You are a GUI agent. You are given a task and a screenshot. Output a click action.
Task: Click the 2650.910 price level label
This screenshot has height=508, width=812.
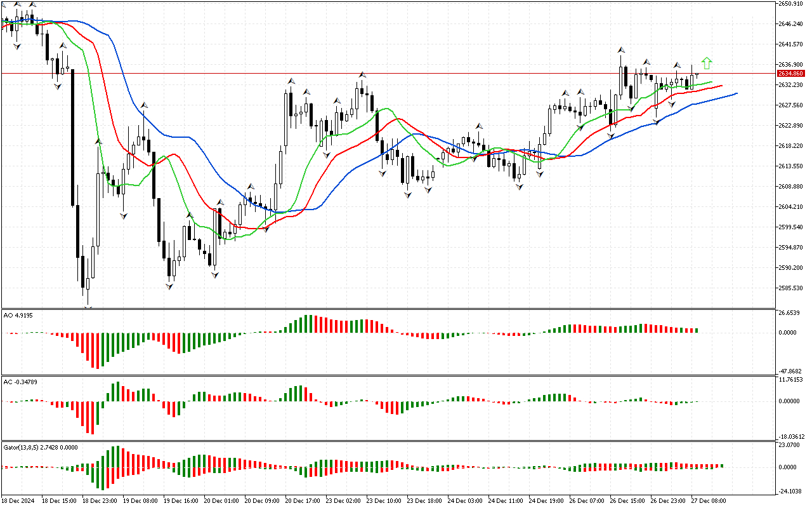click(x=791, y=4)
